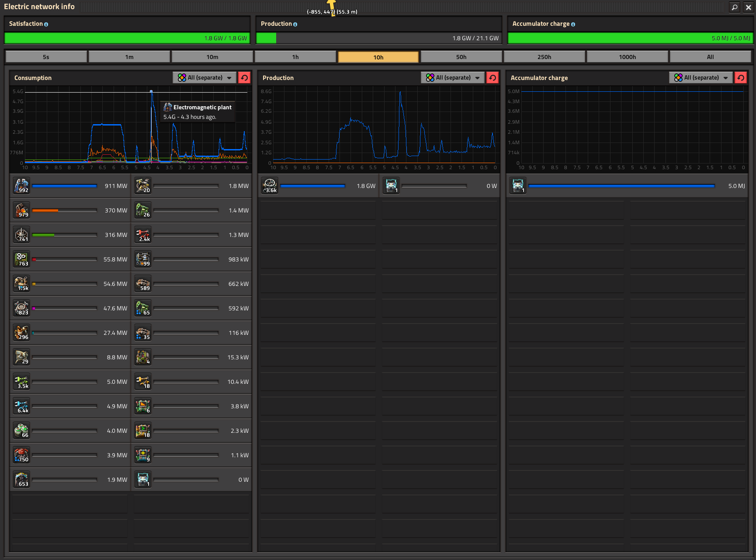Click the accumulator icon in Accumulator charge list
This screenshot has height=560, width=756.
click(518, 186)
